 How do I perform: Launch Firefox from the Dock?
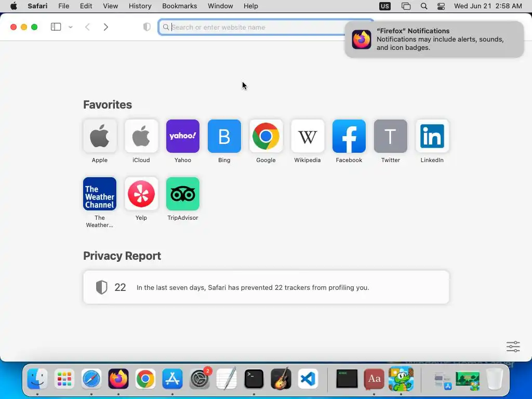pyautogui.click(x=118, y=379)
